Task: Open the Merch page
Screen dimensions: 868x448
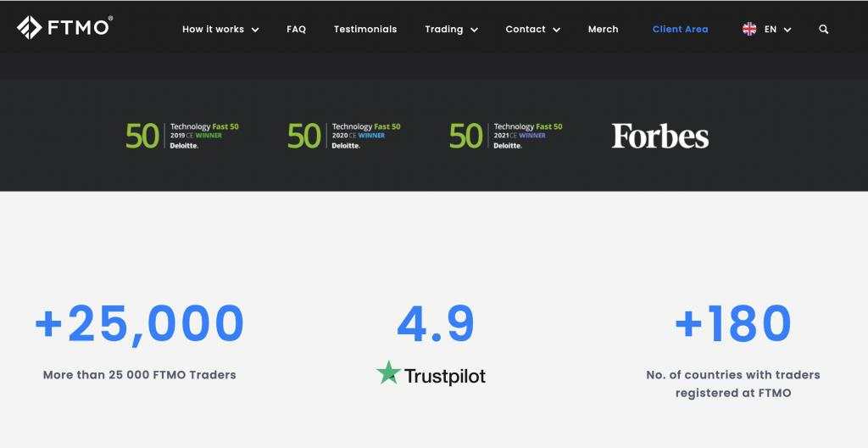Action: pyautogui.click(x=603, y=30)
